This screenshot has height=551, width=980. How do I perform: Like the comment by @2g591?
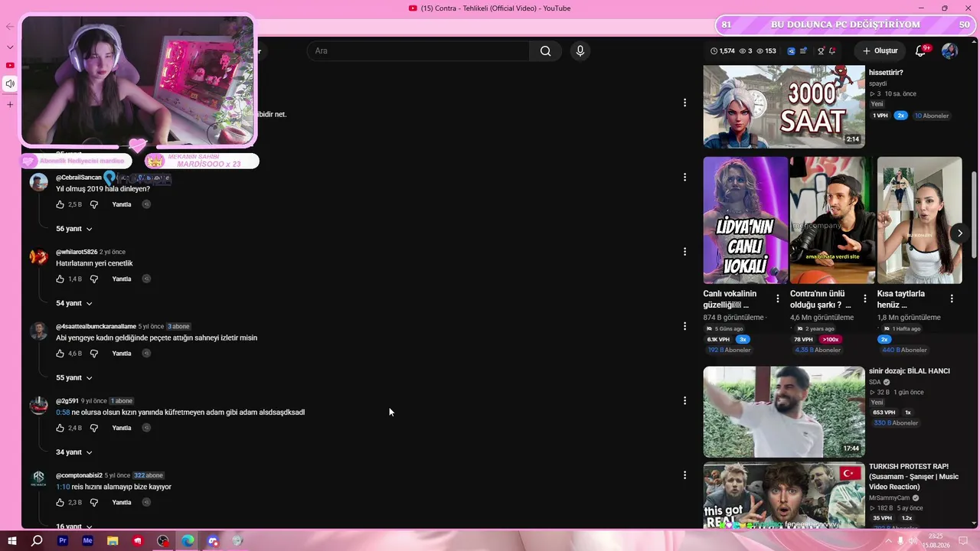60,428
